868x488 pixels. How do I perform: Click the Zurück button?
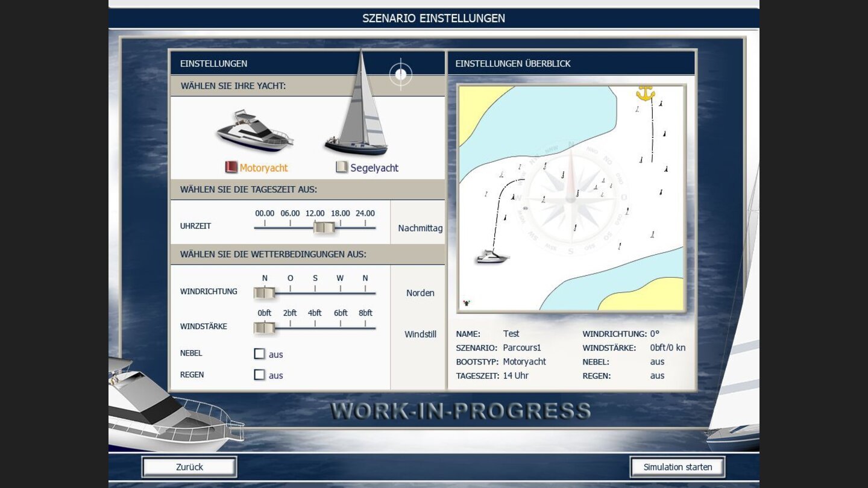coord(189,467)
